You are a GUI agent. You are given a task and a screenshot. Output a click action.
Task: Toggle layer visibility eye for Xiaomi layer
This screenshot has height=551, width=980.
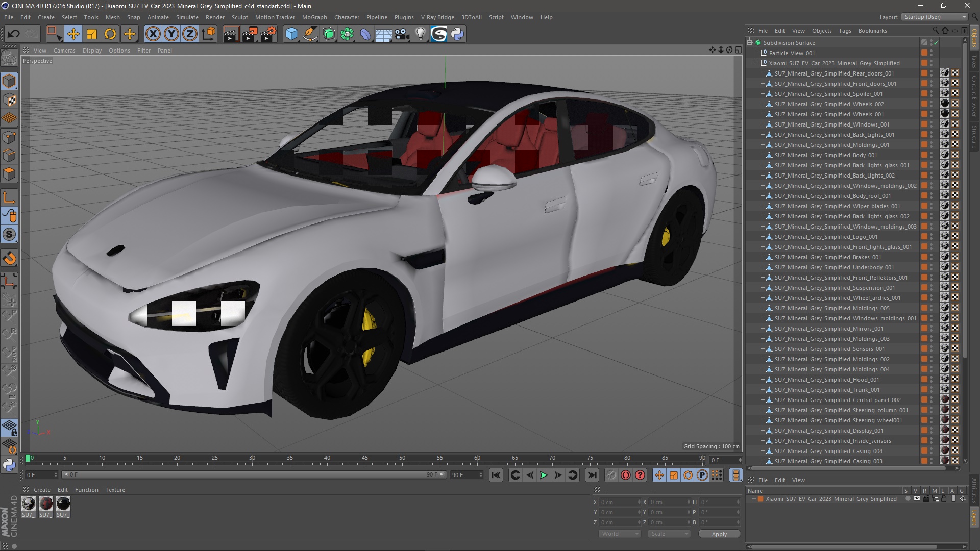[x=917, y=499]
